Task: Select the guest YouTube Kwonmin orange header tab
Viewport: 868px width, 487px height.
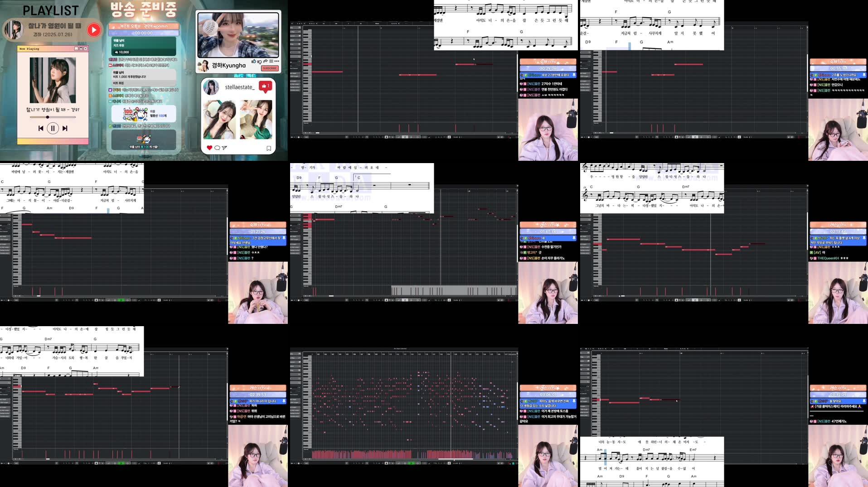Action: (144, 26)
